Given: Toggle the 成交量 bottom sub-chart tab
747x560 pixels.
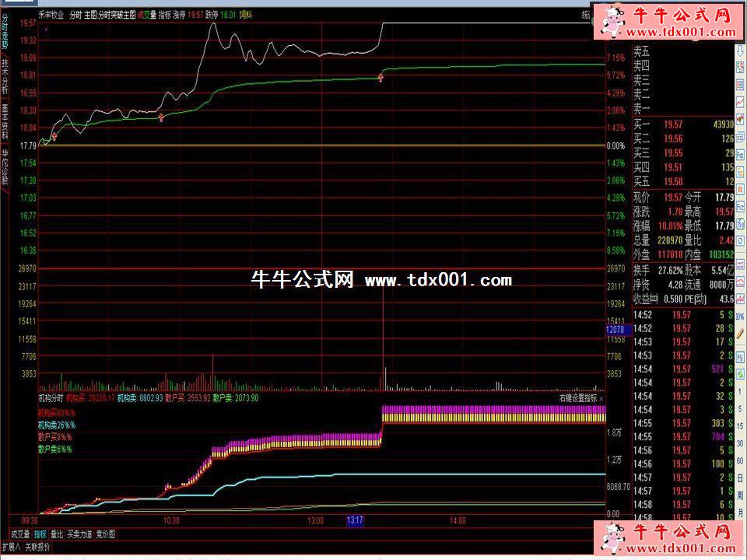Looking at the screenshot, I should point(20,534).
